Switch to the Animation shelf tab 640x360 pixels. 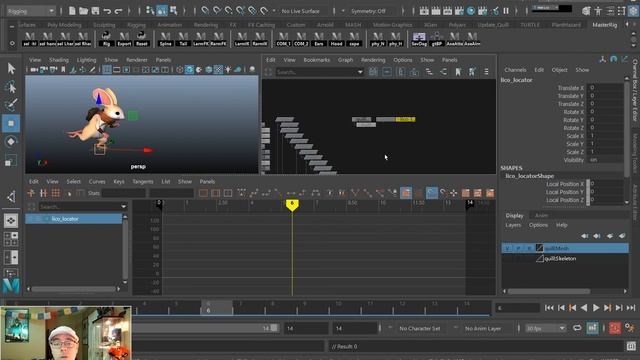click(169, 25)
